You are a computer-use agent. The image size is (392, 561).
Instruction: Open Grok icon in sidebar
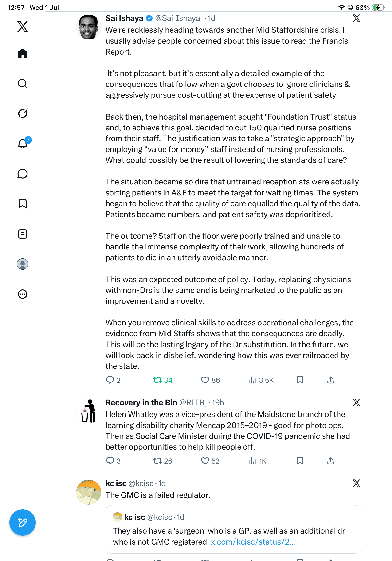click(x=23, y=113)
